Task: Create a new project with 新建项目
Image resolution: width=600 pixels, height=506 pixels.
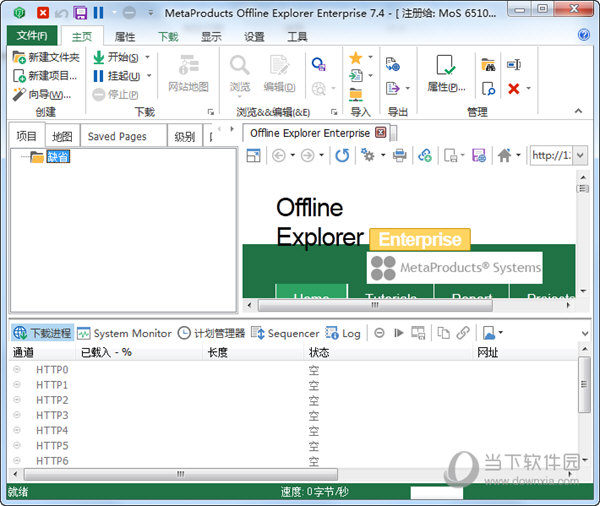Action: tap(45, 76)
